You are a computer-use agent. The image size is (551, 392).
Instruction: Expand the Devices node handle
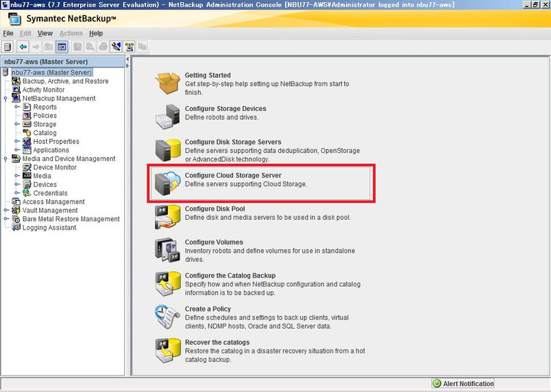17,185
